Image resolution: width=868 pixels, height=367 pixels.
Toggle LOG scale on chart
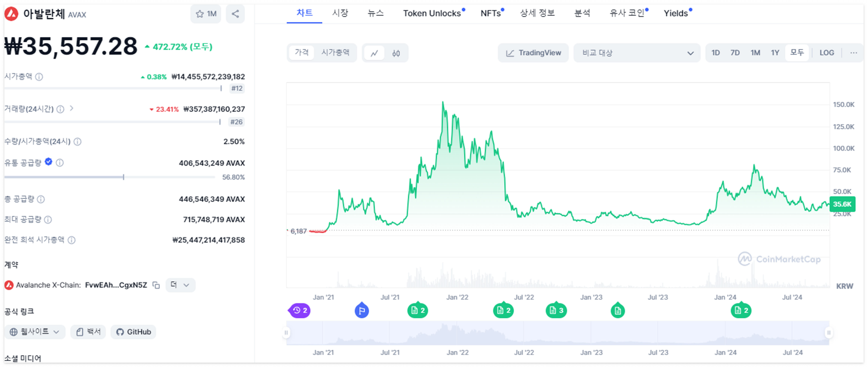coord(827,53)
